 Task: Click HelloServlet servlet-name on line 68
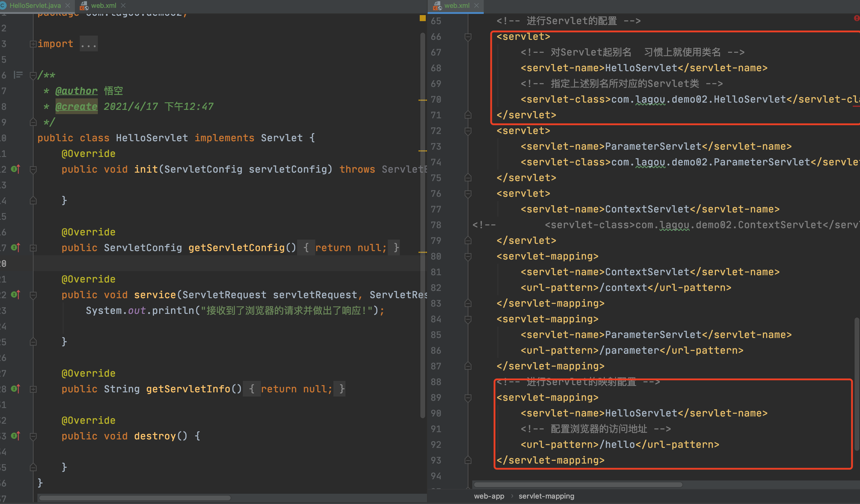point(641,68)
